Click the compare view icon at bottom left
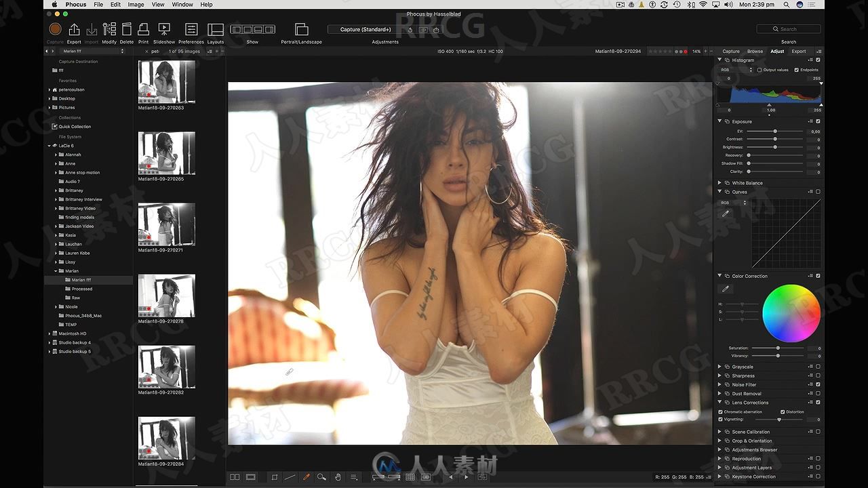The height and width of the screenshot is (488, 868). coord(235,477)
